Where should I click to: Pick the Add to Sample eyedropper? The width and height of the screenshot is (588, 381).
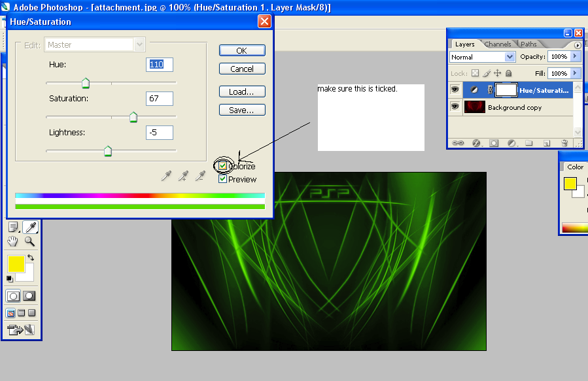tap(183, 176)
